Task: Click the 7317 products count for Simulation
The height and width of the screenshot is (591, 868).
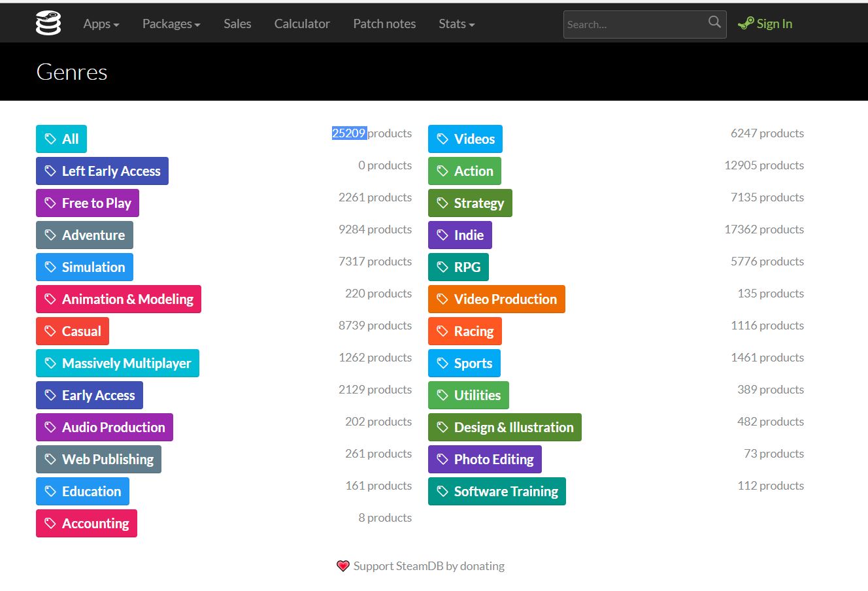Action: 375,261
